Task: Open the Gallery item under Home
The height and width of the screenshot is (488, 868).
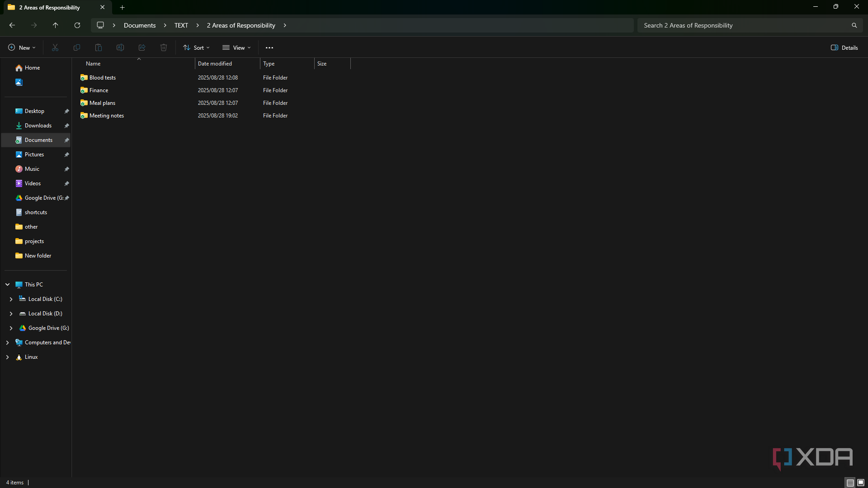Action: click(x=19, y=82)
